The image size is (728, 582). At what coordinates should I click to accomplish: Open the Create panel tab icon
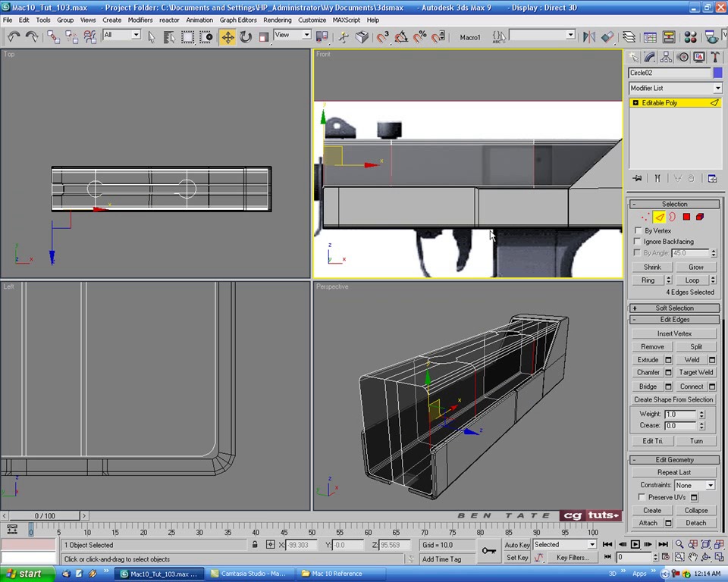pos(633,57)
